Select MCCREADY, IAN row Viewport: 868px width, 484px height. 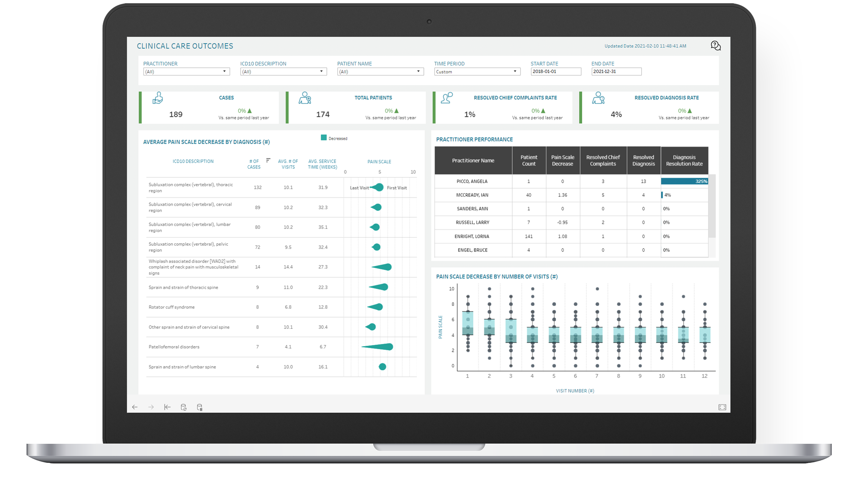tap(572, 195)
